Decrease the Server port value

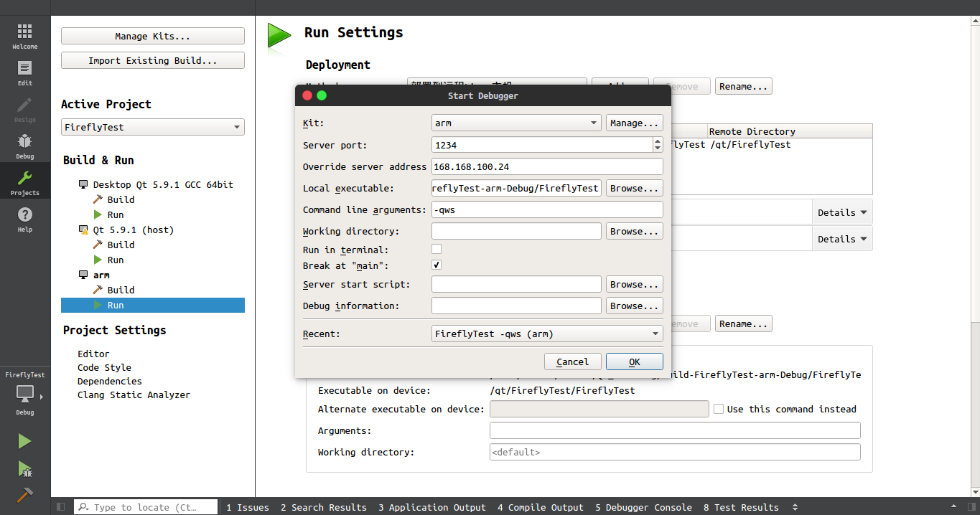pos(658,148)
